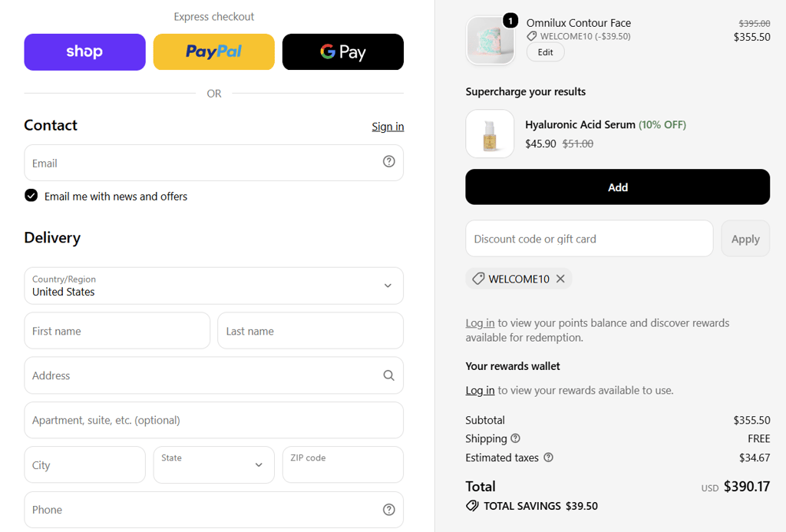Select the Apartment, suite, etc. field
This screenshot has height=532, width=786.
(x=213, y=420)
